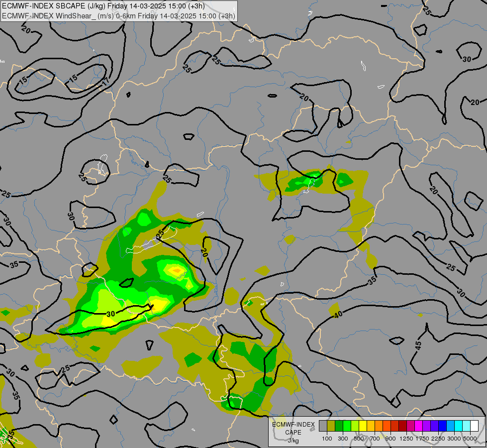Viewport: 487px width, 448px height.
Task: Click the legend value 2250
Action: click(x=438, y=439)
